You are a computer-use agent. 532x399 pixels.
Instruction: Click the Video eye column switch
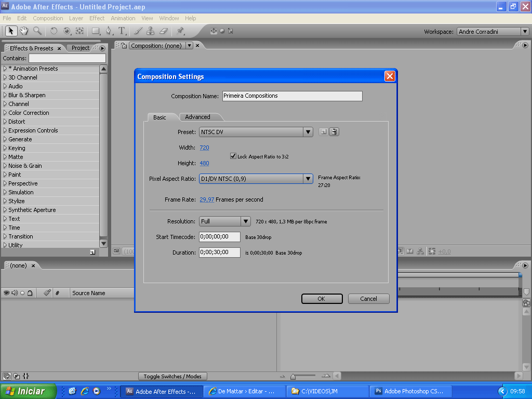[x=6, y=293]
